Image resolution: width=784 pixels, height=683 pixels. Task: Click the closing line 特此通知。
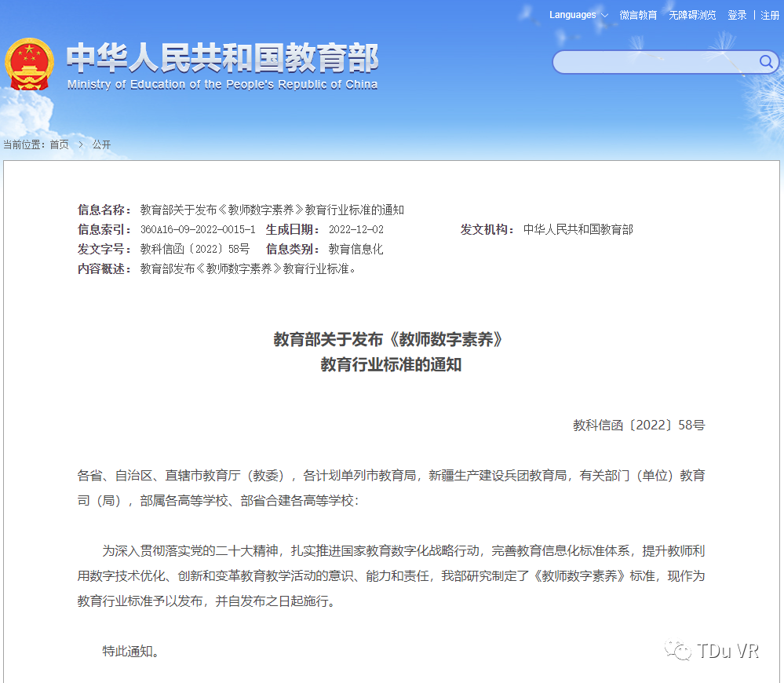130,651
